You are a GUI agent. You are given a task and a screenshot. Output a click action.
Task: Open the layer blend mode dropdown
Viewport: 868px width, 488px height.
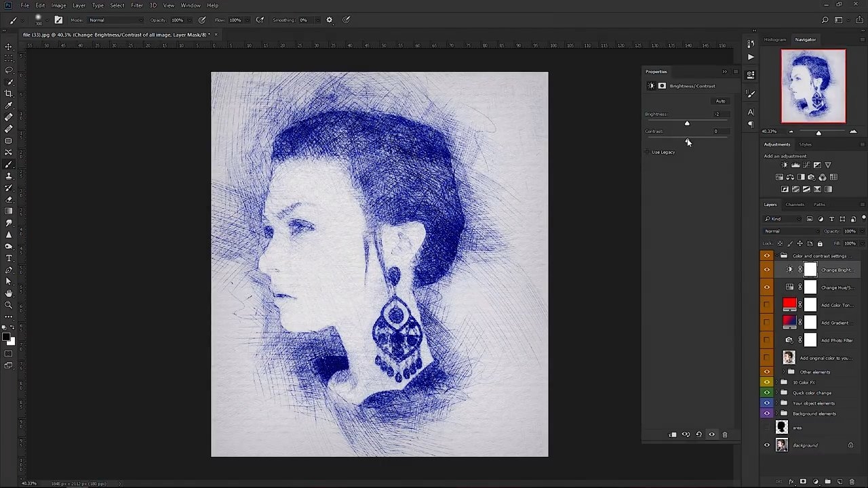tap(791, 231)
